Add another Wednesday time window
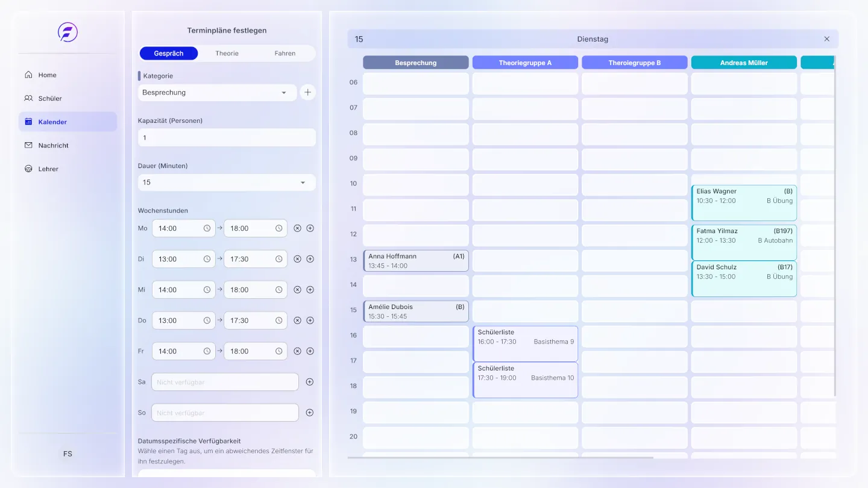Screen dimensions: 868x488 click(x=310, y=290)
